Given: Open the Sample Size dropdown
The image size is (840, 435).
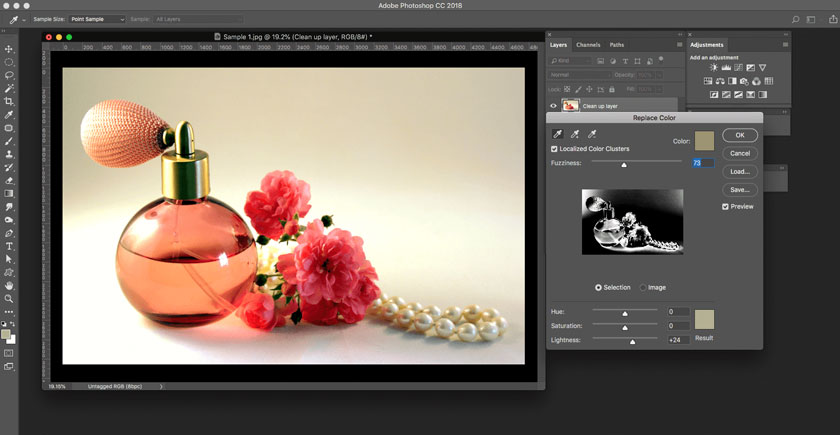Looking at the screenshot, I should point(97,19).
